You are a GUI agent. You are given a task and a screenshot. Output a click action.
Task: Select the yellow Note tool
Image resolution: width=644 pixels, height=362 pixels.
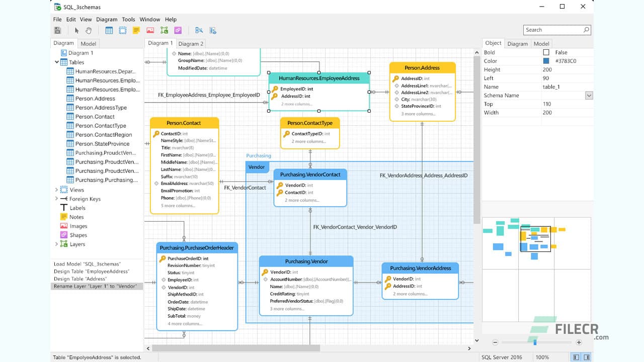point(136,31)
